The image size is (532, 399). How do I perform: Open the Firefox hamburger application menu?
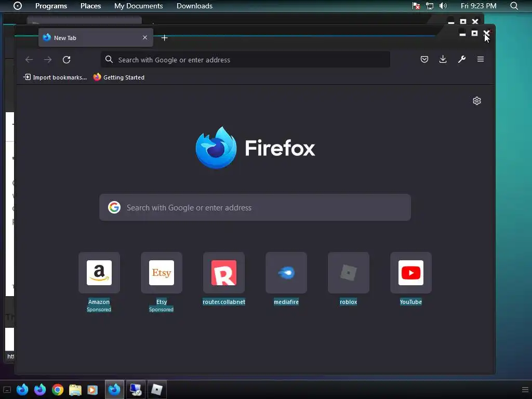click(x=481, y=59)
